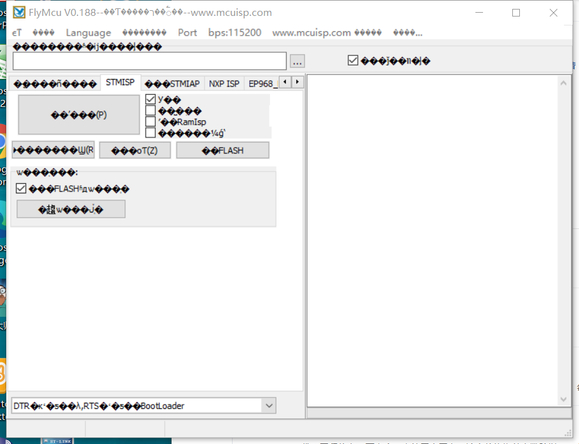Screen dimensions: 579x444
Task: Open the bps:115200 baud rate menu
Action: tap(234, 33)
